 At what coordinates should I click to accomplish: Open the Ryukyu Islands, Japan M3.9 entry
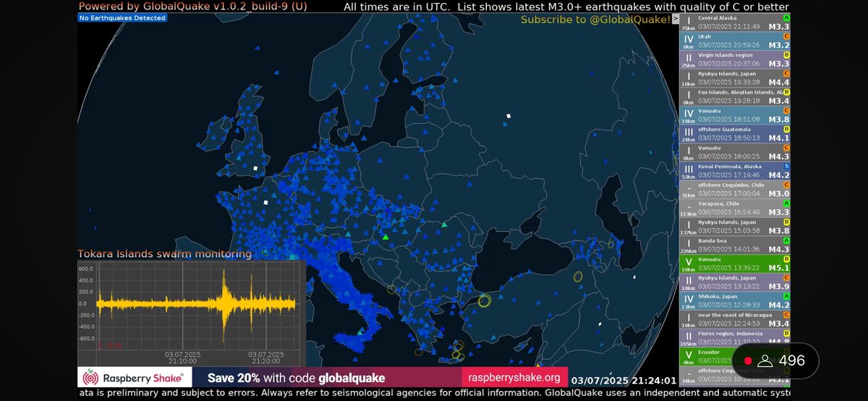735,282
